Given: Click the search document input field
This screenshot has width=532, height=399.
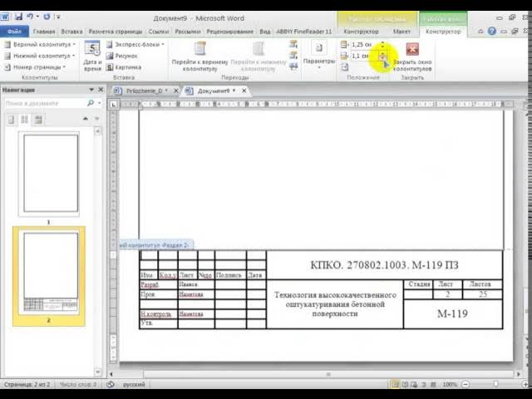Looking at the screenshot, I should 46,103.
